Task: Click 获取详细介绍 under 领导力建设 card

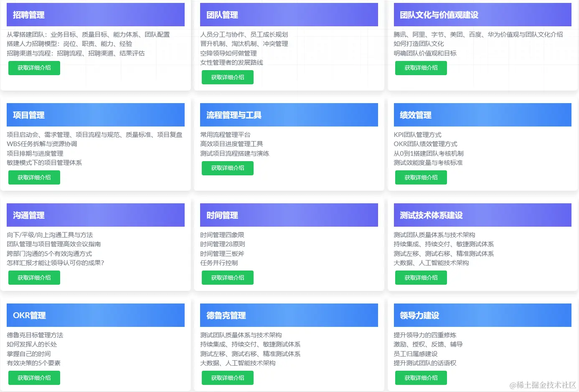Action: [421, 377]
